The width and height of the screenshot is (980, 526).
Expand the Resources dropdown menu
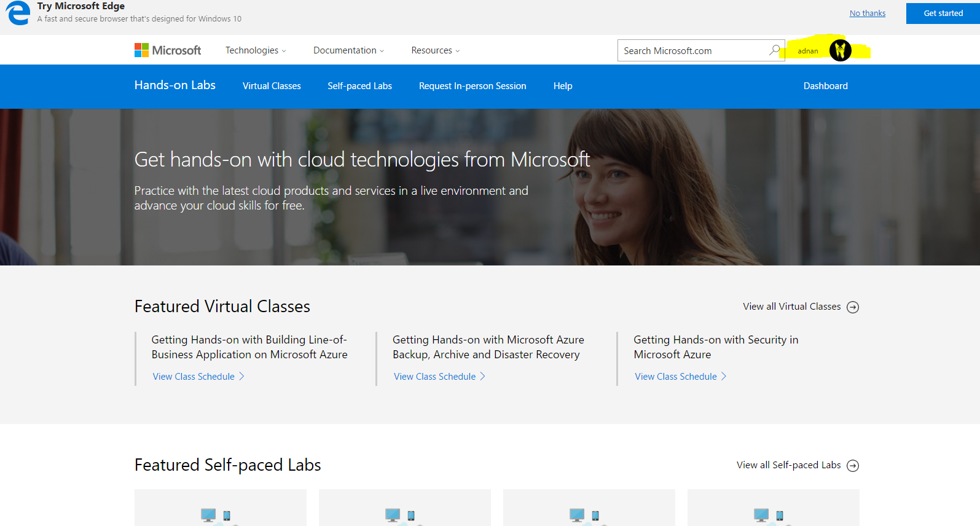pos(436,50)
